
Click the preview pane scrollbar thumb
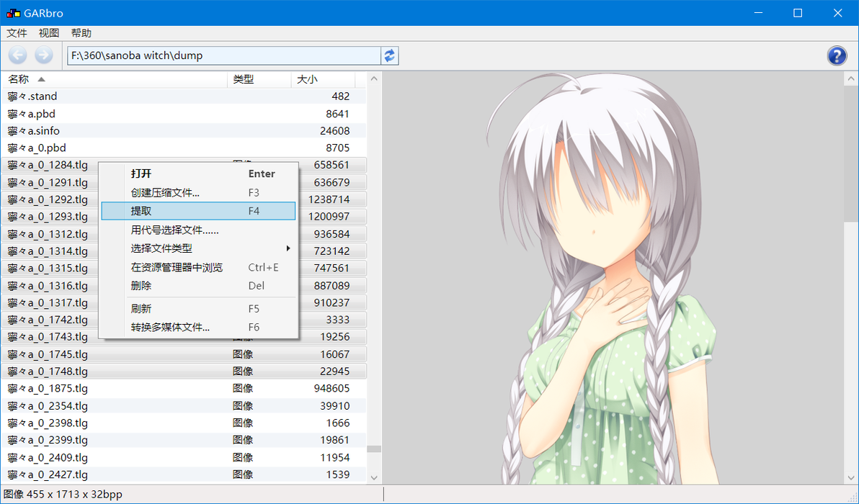click(x=851, y=154)
